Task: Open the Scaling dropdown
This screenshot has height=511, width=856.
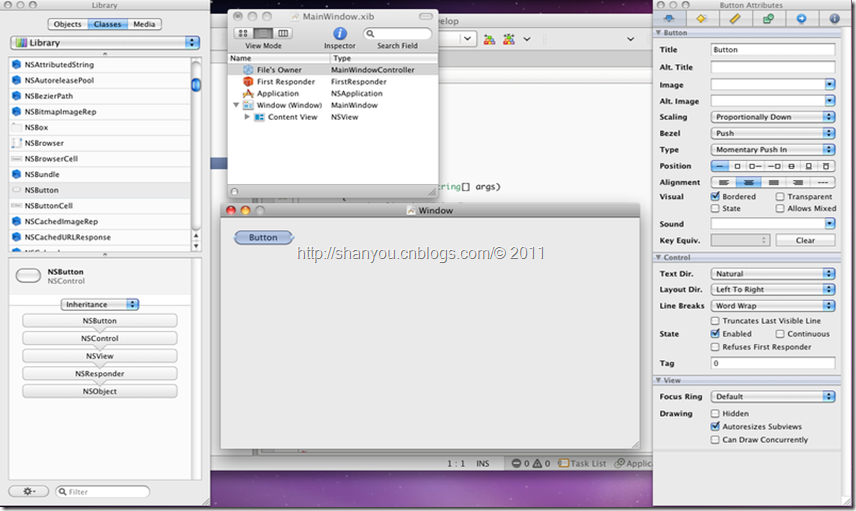Action: [772, 117]
